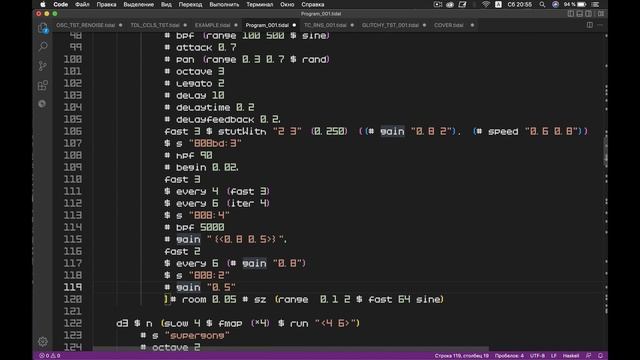Toggle the secondary sidebar layout icon

[x=589, y=13]
